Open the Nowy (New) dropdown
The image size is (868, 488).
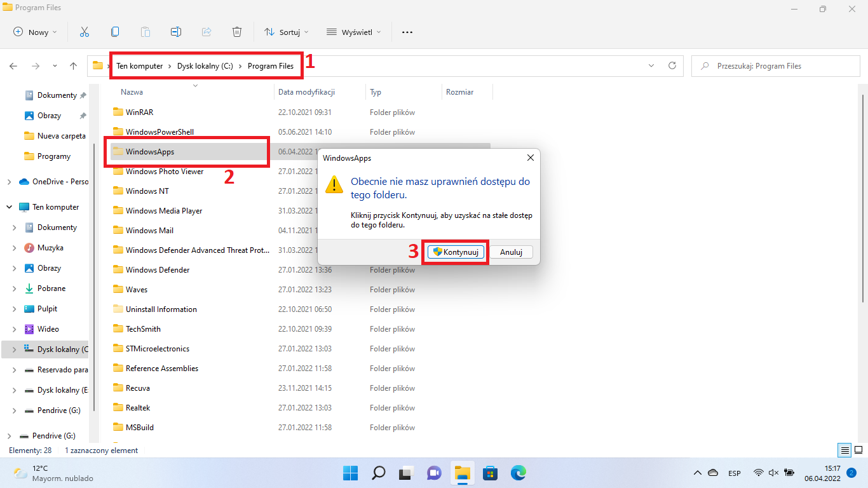coord(35,32)
